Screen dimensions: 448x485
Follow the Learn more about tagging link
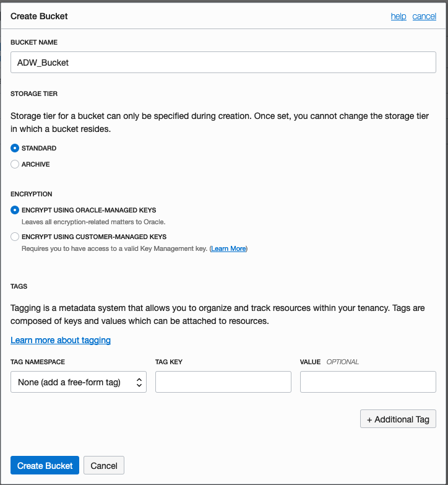(61, 340)
